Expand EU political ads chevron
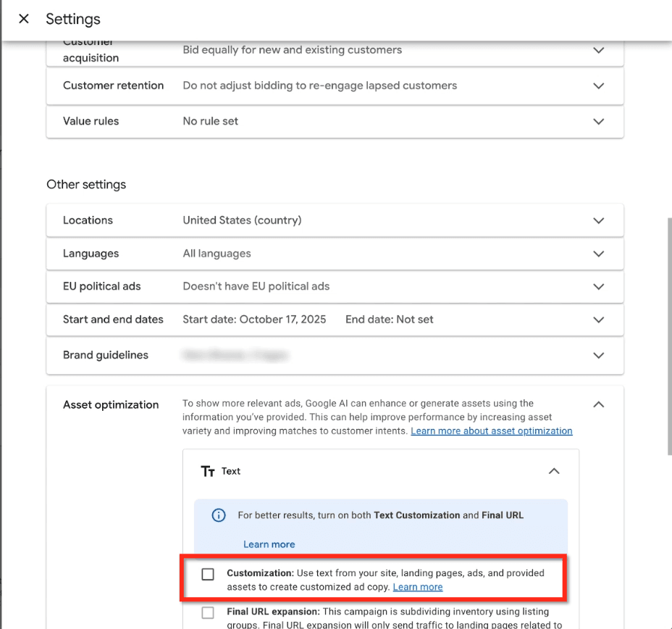Screen dimensions: 672x629 click(x=599, y=286)
